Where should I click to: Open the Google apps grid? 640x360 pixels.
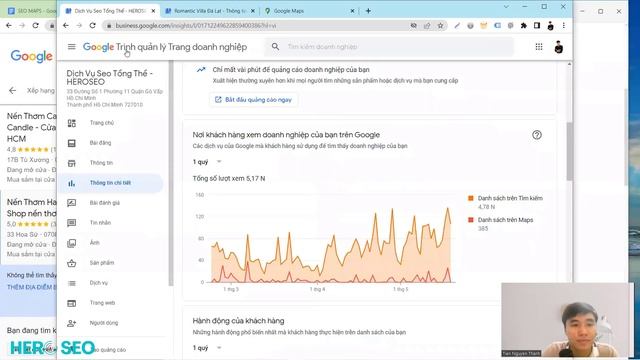click(539, 47)
